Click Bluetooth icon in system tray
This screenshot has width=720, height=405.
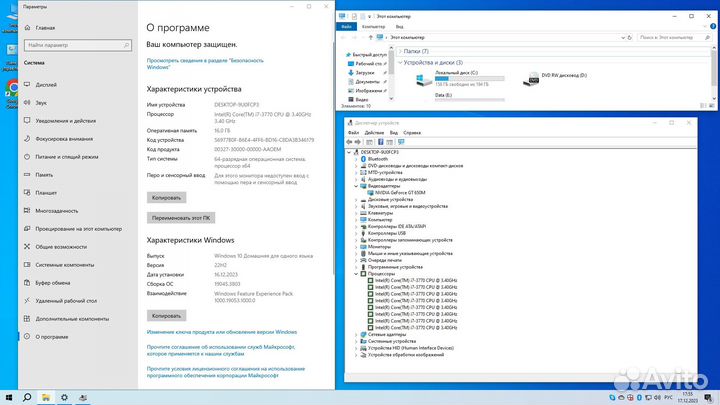tap(639, 398)
